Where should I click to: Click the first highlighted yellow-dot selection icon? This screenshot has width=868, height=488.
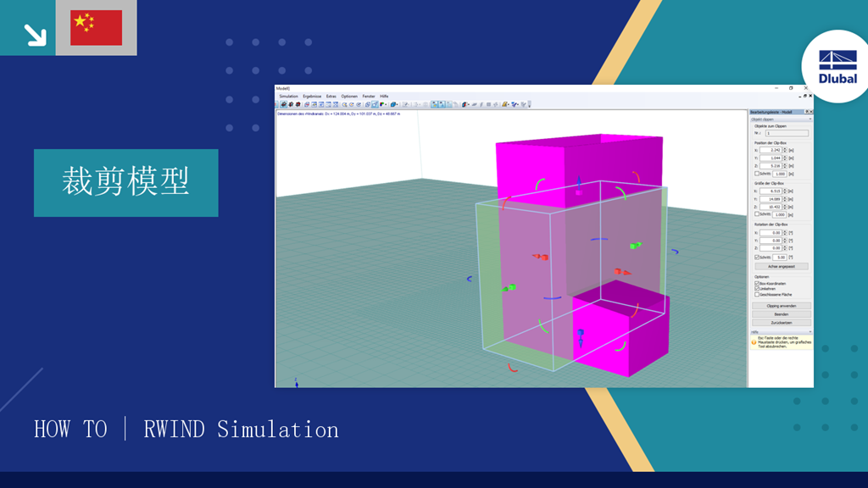(435, 104)
